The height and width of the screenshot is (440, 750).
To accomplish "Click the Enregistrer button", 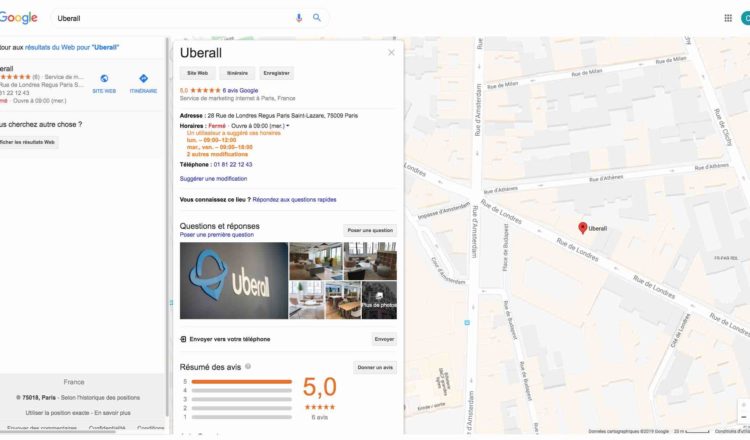I will pos(276,73).
